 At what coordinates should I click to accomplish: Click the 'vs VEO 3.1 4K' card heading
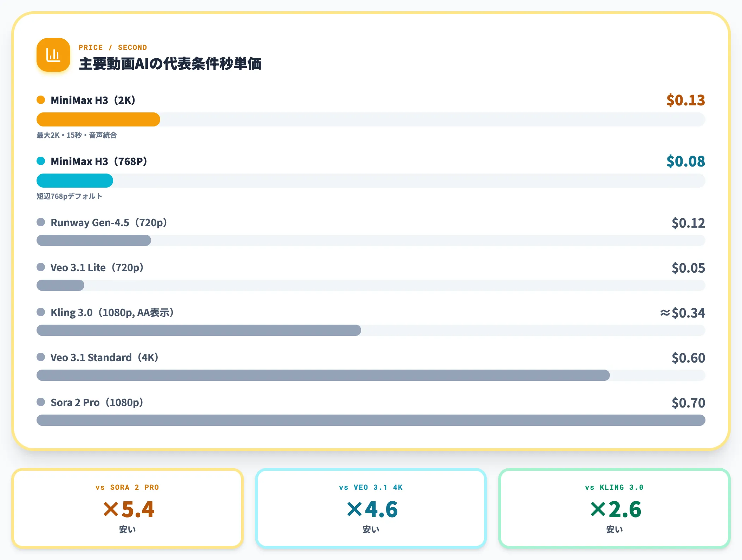[x=371, y=487]
